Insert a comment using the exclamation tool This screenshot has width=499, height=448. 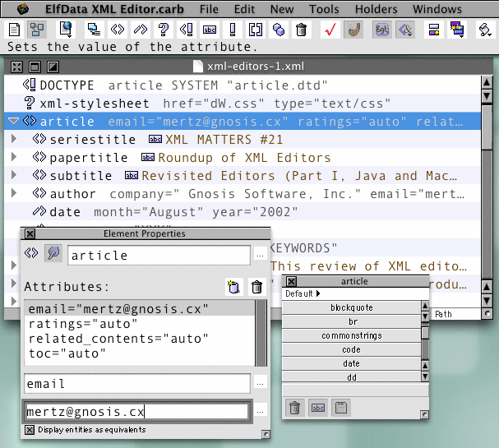click(233, 30)
